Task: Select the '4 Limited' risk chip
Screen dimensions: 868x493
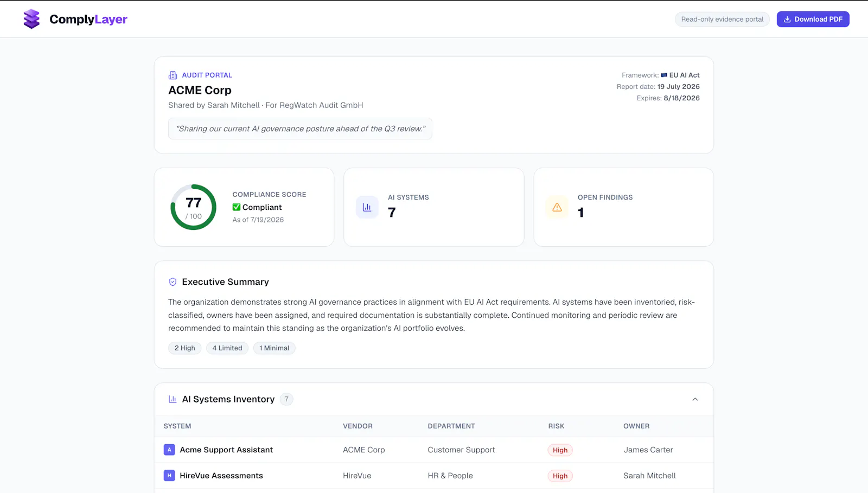Action: pyautogui.click(x=227, y=348)
